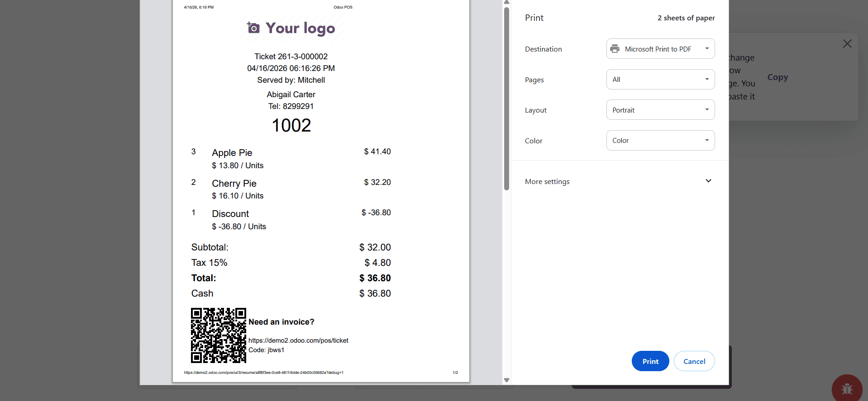Cancel the print dialog

[x=694, y=361]
